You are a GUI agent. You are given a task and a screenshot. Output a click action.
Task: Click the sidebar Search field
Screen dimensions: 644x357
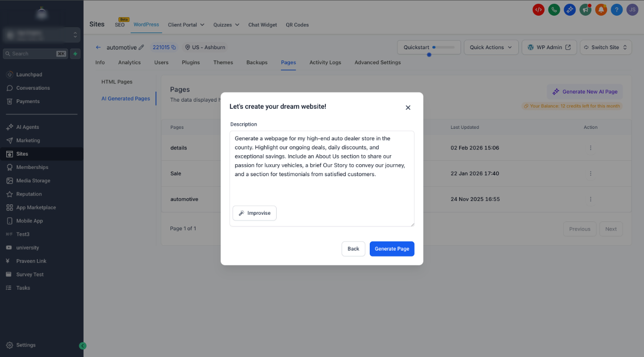pyautogui.click(x=35, y=54)
